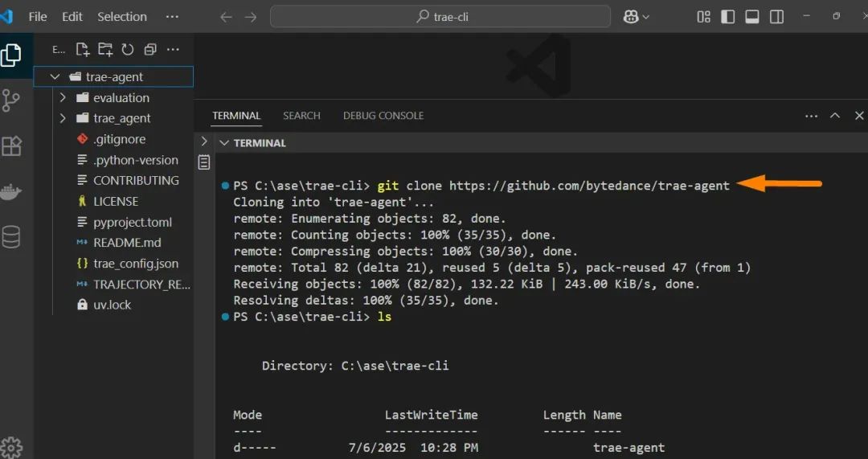
Task: Open the Selection menu
Action: [x=122, y=17]
